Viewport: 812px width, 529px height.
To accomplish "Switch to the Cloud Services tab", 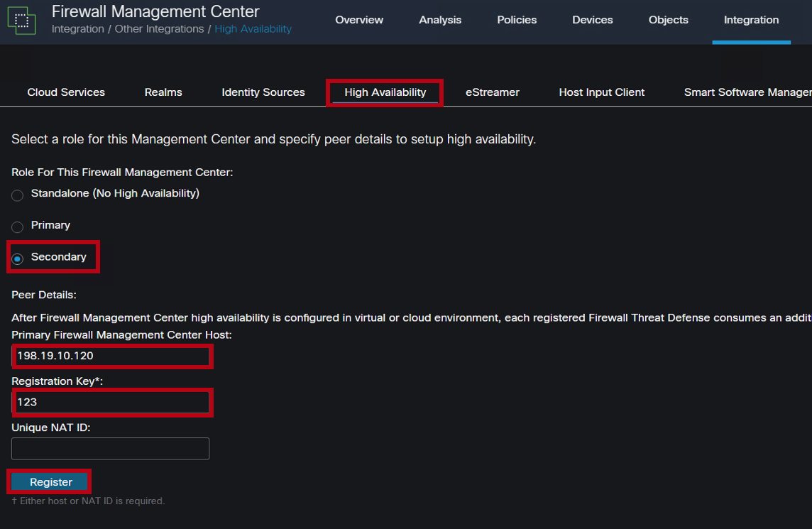I will pos(65,92).
